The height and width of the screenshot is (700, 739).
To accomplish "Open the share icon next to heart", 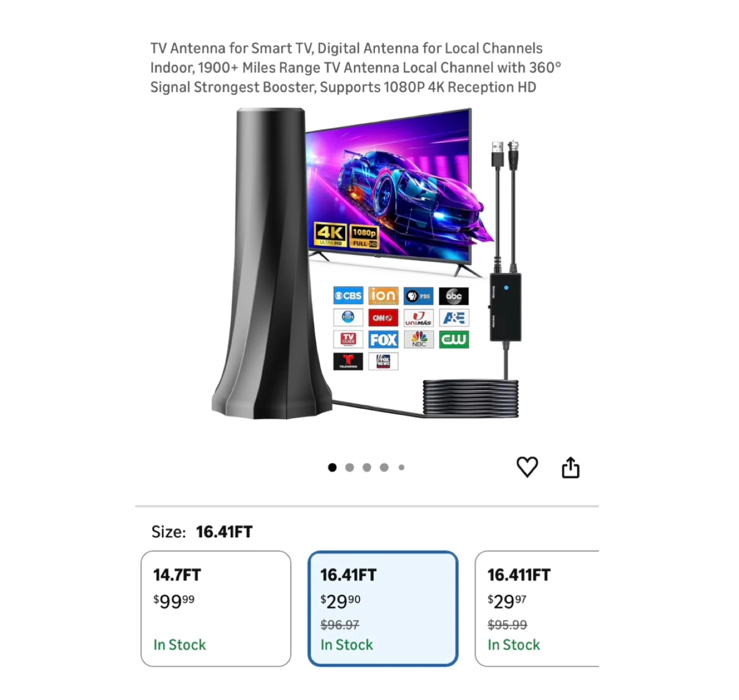I will point(571,467).
